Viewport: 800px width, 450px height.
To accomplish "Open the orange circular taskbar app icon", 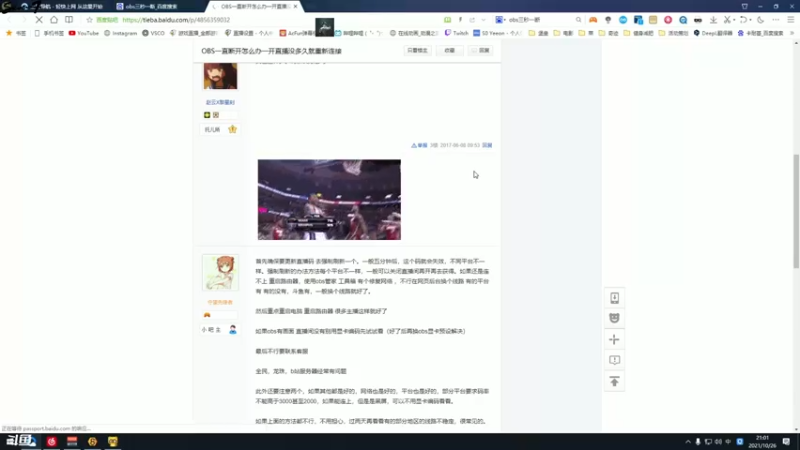I will coord(92,441).
